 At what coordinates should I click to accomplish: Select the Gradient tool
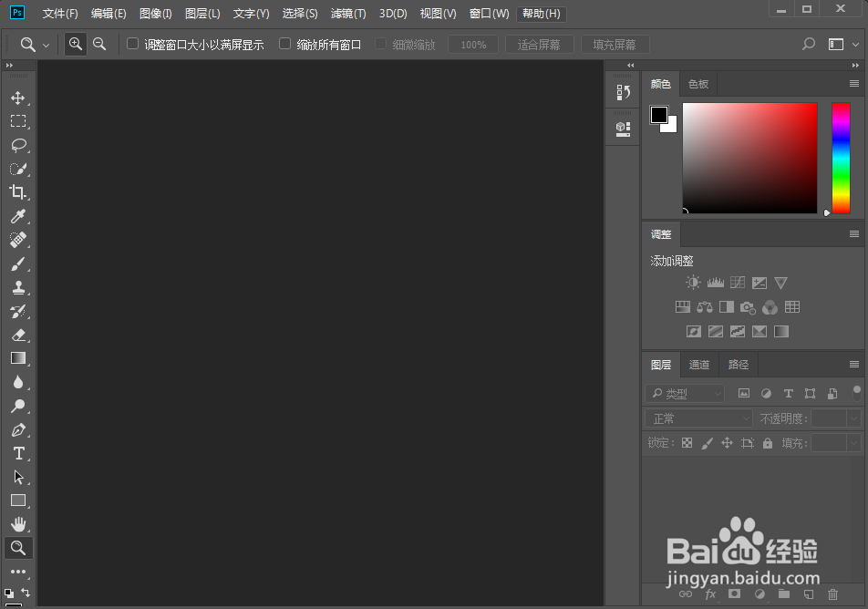pos(18,358)
